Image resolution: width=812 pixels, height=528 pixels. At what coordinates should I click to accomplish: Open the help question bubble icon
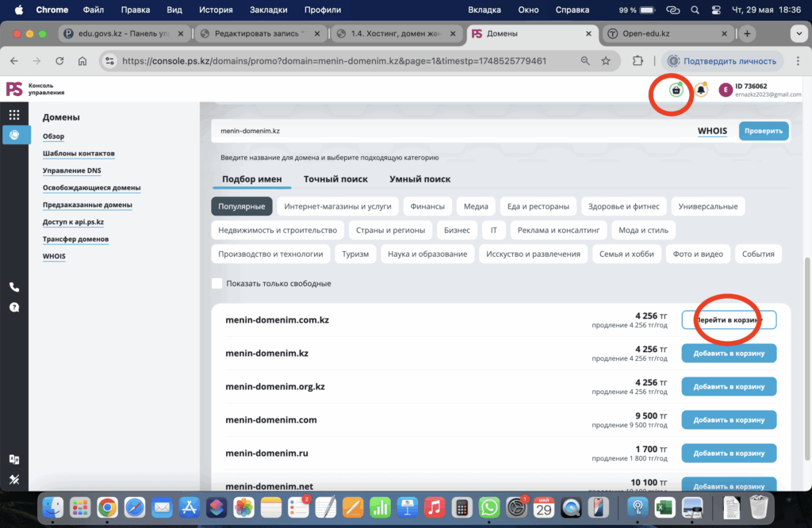(14, 308)
